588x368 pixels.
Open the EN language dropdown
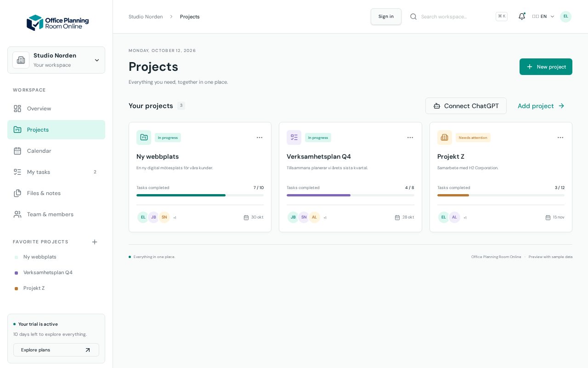coord(543,17)
